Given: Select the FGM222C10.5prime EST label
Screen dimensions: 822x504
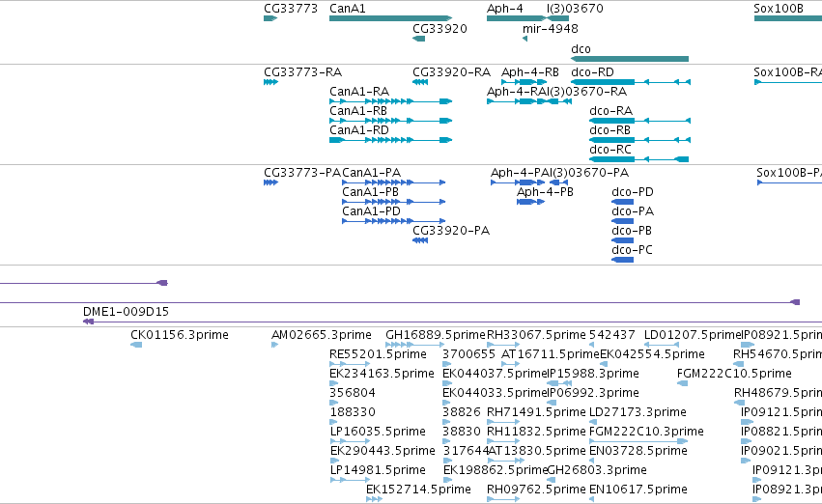Looking at the screenshot, I should (734, 373).
